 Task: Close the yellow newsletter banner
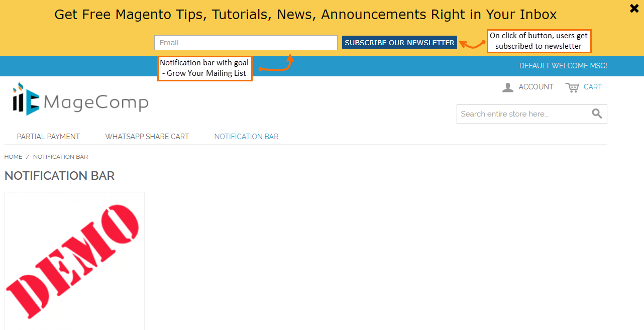[x=633, y=8]
